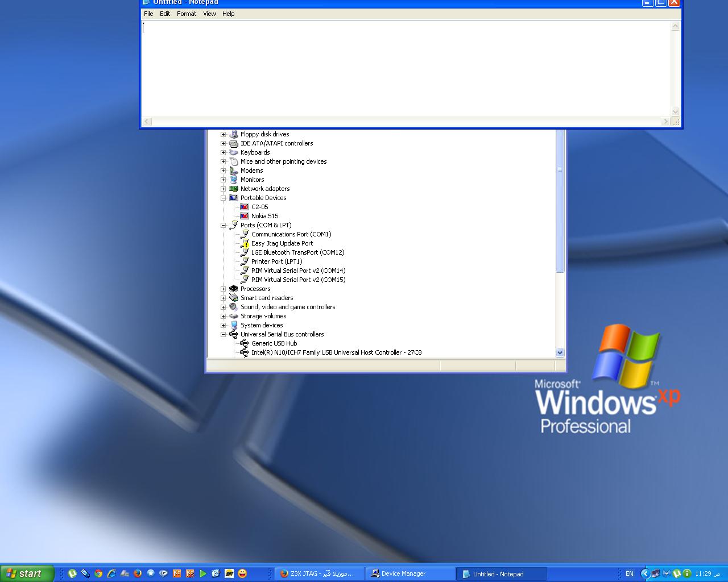Click inside the Notepad text area
This screenshot has width=728, height=582.
click(406, 69)
